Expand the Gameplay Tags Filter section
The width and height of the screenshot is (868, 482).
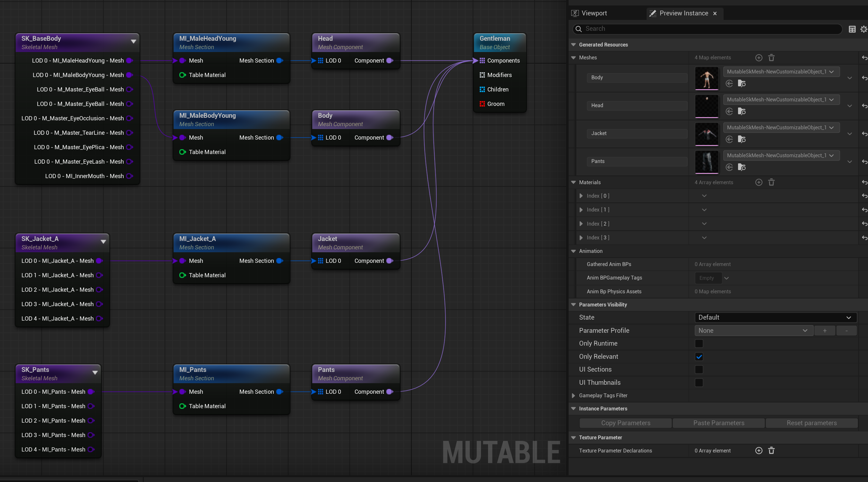pos(573,396)
